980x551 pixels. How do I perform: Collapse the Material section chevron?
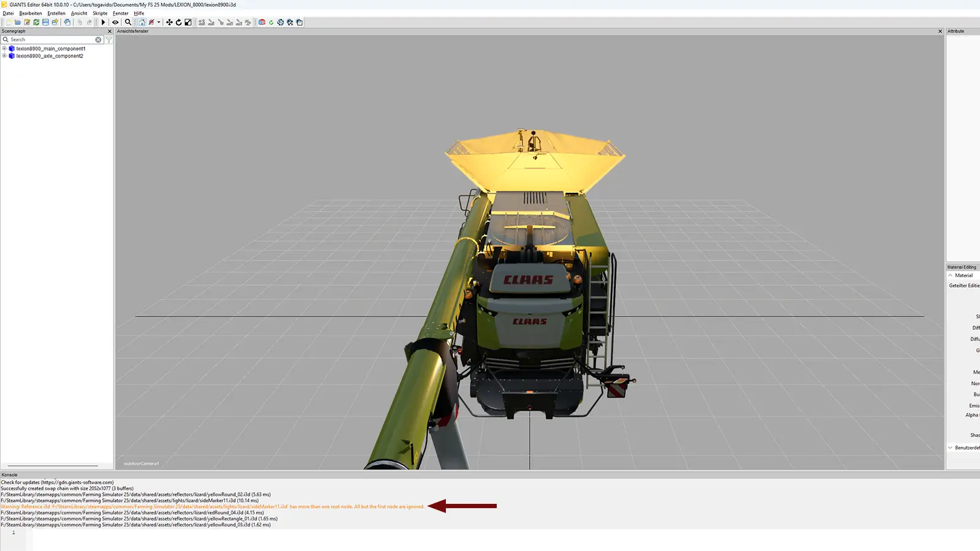coord(951,275)
